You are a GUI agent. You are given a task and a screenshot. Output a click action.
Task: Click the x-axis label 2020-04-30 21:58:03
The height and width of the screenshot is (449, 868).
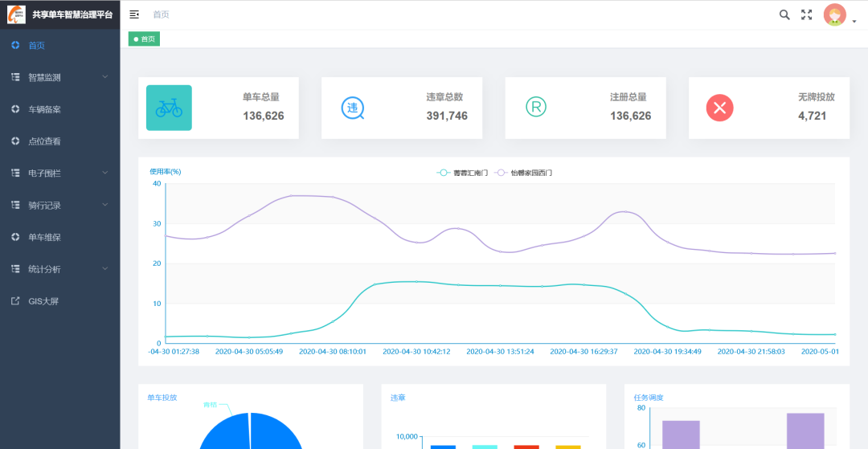(751, 351)
